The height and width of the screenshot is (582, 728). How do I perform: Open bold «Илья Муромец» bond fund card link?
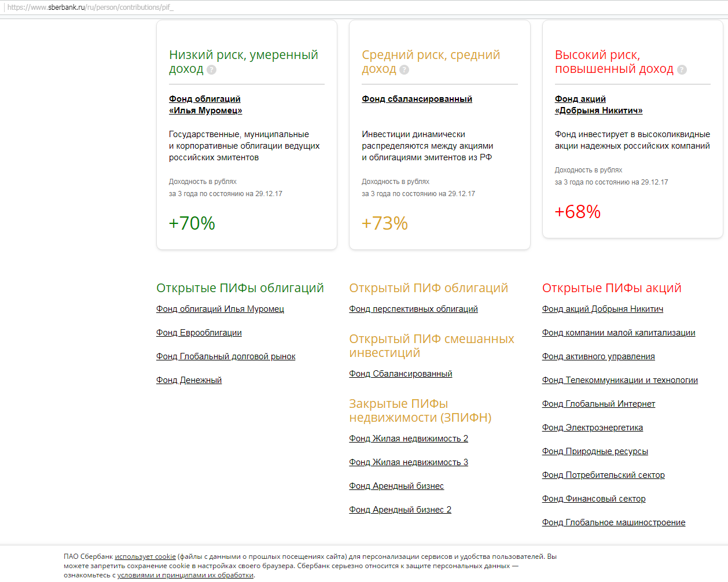[x=205, y=105]
